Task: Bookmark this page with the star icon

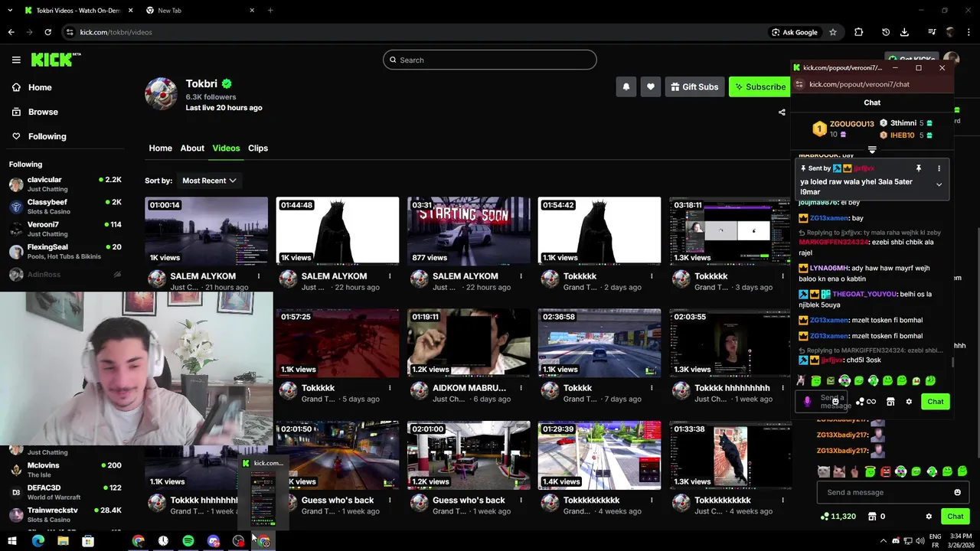Action: [x=832, y=32]
